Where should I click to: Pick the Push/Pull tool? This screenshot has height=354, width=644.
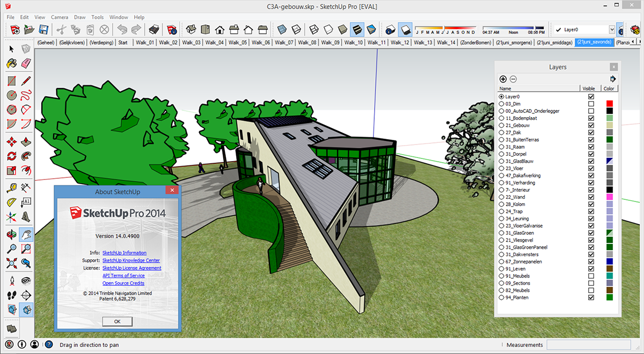26,142
